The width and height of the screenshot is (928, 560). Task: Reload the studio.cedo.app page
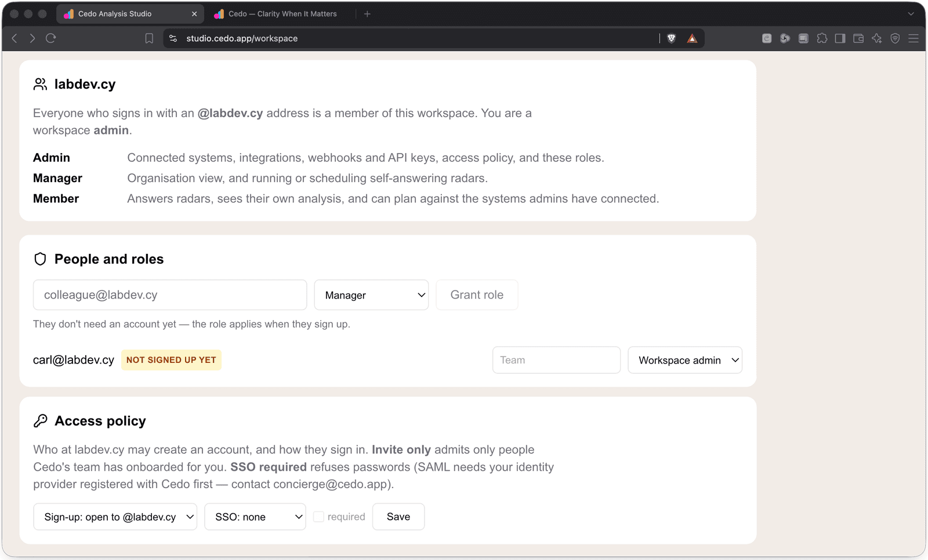(51, 38)
